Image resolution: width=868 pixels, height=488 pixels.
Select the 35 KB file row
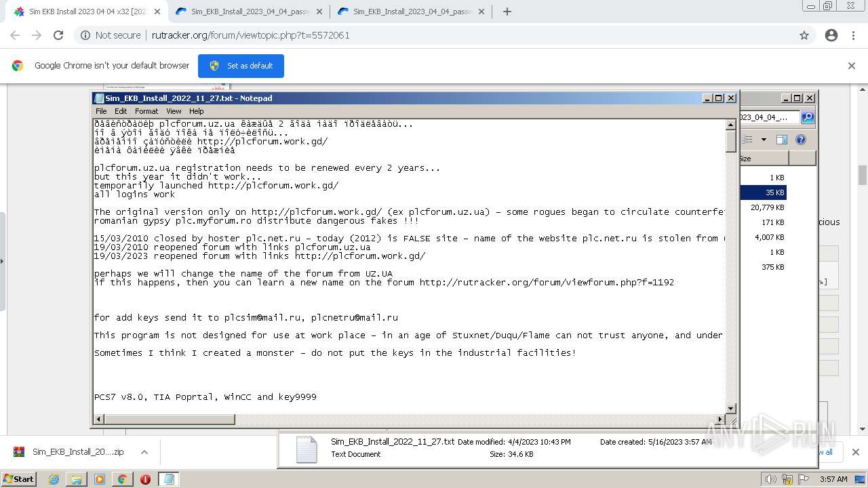[x=764, y=192]
